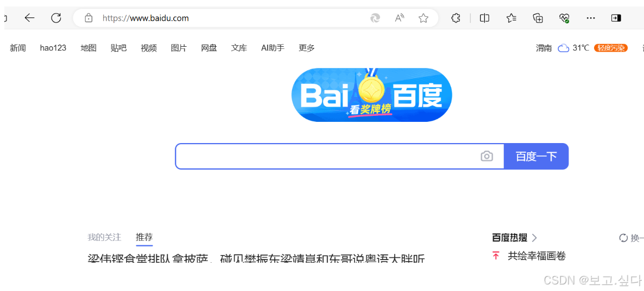
Task: Activate Read Aloud icon in address bar
Action: tap(399, 18)
